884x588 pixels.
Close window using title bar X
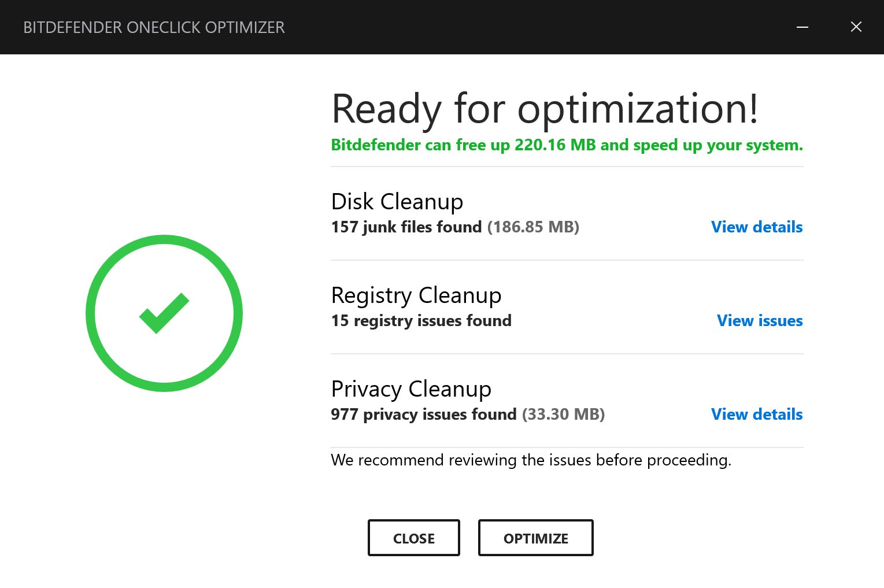coord(856,27)
